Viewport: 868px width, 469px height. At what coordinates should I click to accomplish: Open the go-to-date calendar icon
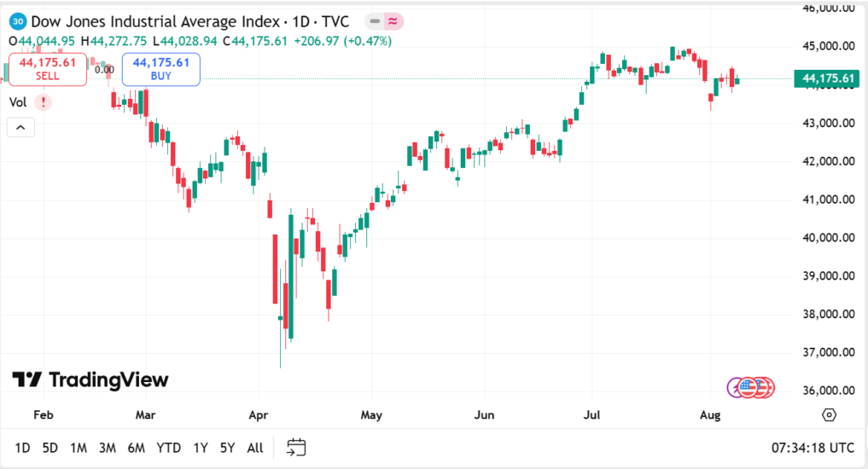(x=296, y=447)
